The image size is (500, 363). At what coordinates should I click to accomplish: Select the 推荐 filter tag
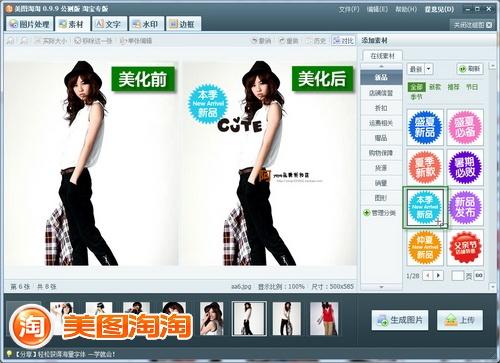point(453,87)
